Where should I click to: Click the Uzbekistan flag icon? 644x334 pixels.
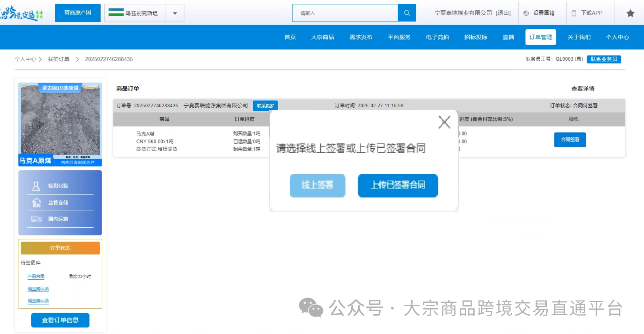[x=116, y=13]
